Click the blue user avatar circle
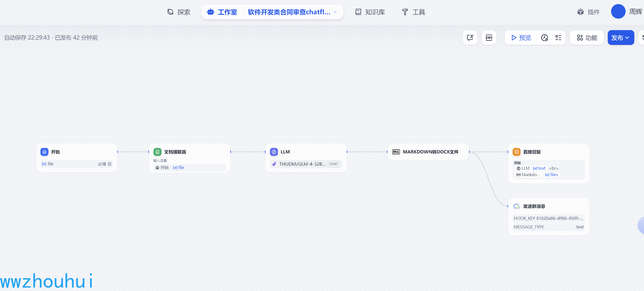The image size is (644, 291). tap(618, 11)
